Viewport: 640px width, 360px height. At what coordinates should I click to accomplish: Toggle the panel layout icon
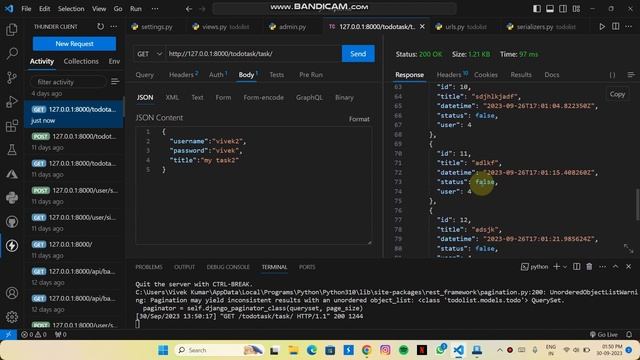pos(550,9)
